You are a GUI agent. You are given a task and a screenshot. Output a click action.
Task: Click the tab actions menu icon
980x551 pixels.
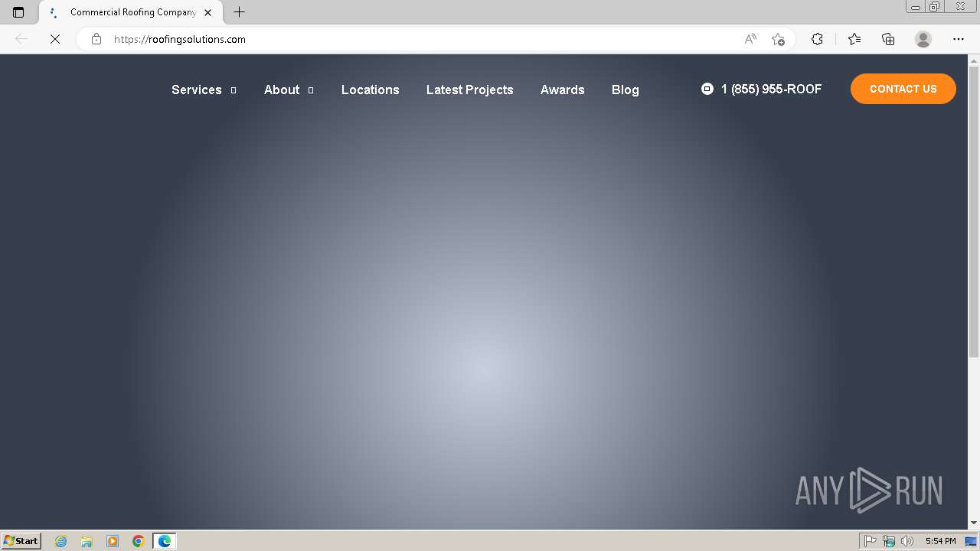[x=18, y=12]
